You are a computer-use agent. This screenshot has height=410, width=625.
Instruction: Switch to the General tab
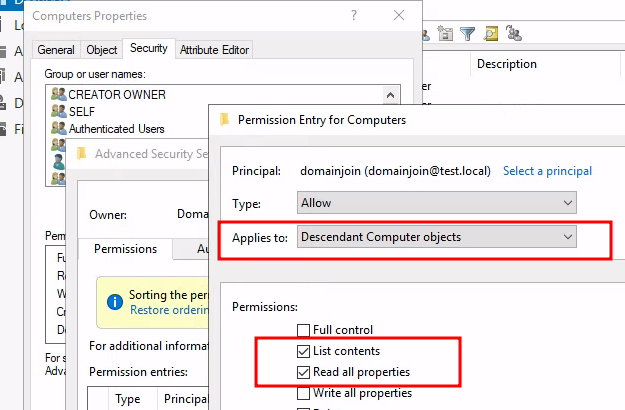pyautogui.click(x=56, y=49)
